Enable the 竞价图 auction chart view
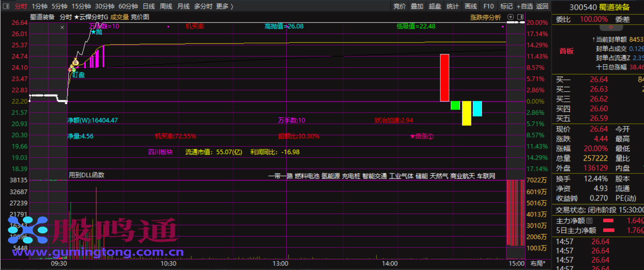644x270 pixels. [x=140, y=17]
